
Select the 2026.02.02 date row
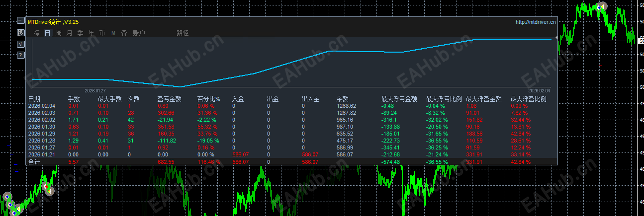[42, 120]
